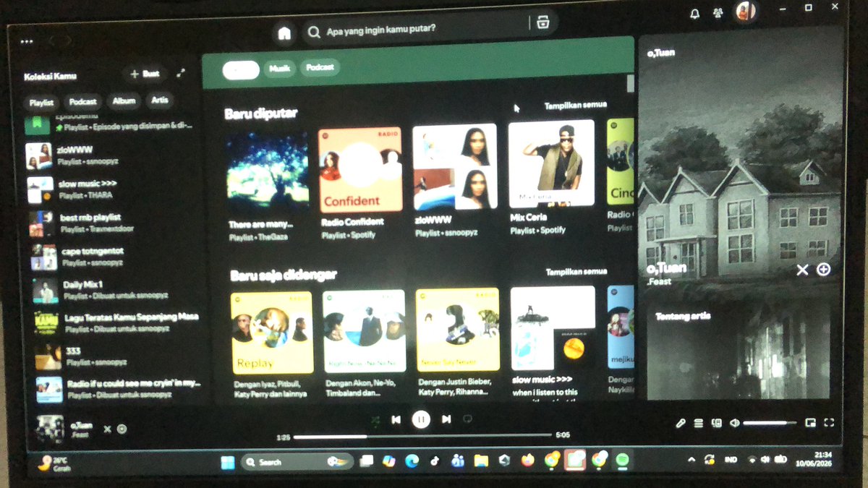
Task: Filter library by Album chip
Action: point(124,101)
